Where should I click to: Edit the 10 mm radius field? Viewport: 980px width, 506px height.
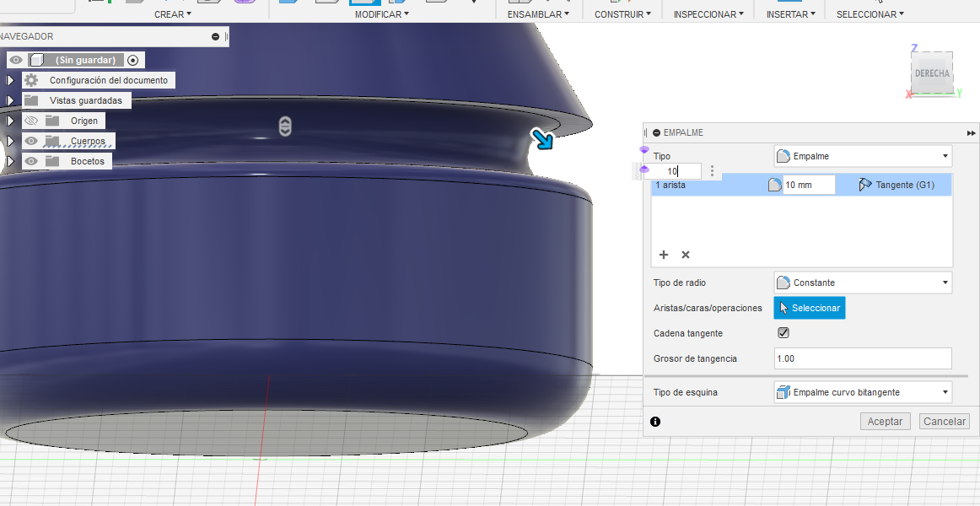tap(809, 185)
